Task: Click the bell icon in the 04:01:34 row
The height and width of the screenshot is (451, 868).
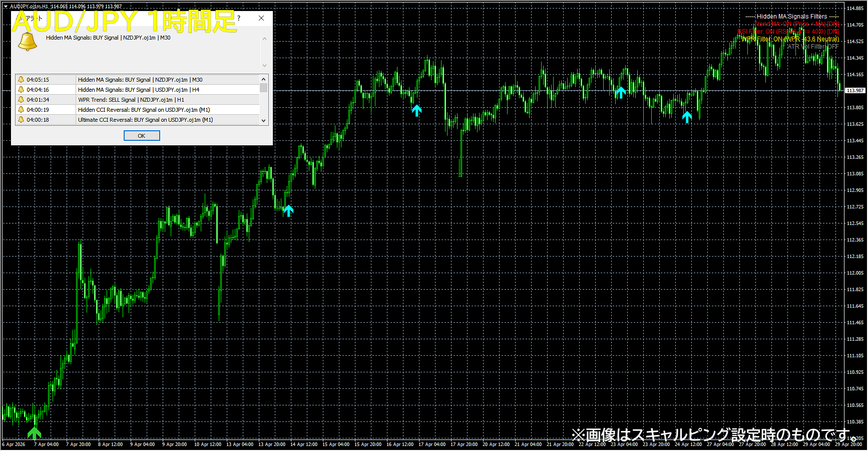Action: pos(21,100)
